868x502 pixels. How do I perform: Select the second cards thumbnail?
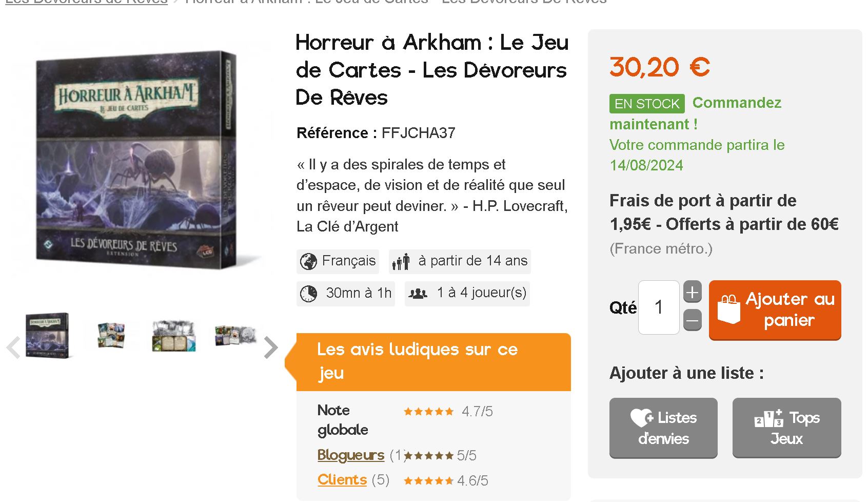(111, 335)
